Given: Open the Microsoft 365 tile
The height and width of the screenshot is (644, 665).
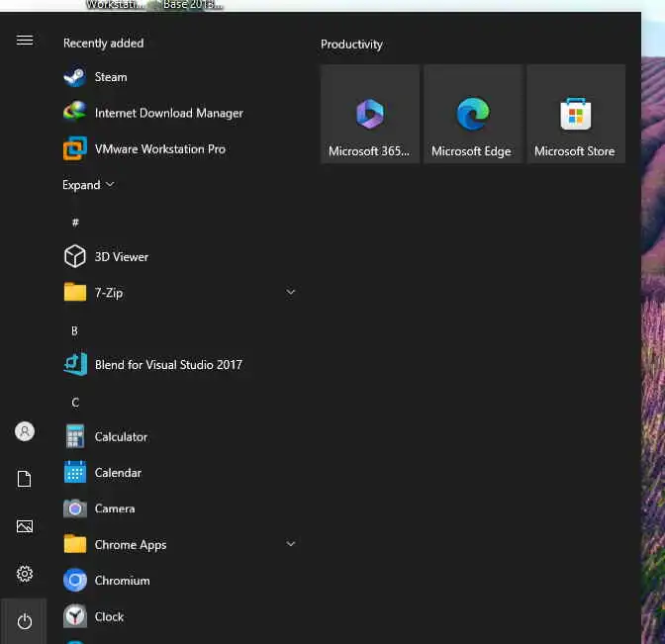Looking at the screenshot, I should coord(370,114).
